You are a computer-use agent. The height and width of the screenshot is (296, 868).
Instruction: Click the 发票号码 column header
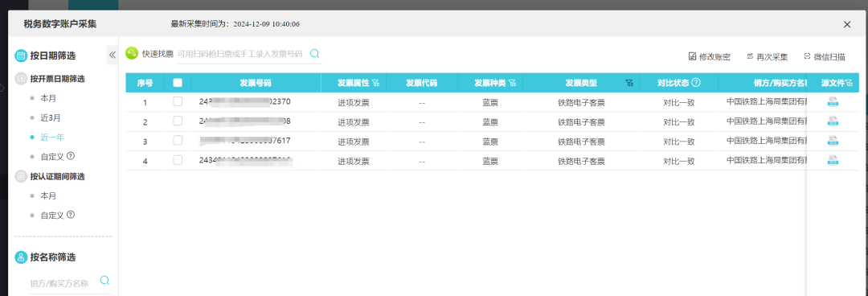[256, 83]
